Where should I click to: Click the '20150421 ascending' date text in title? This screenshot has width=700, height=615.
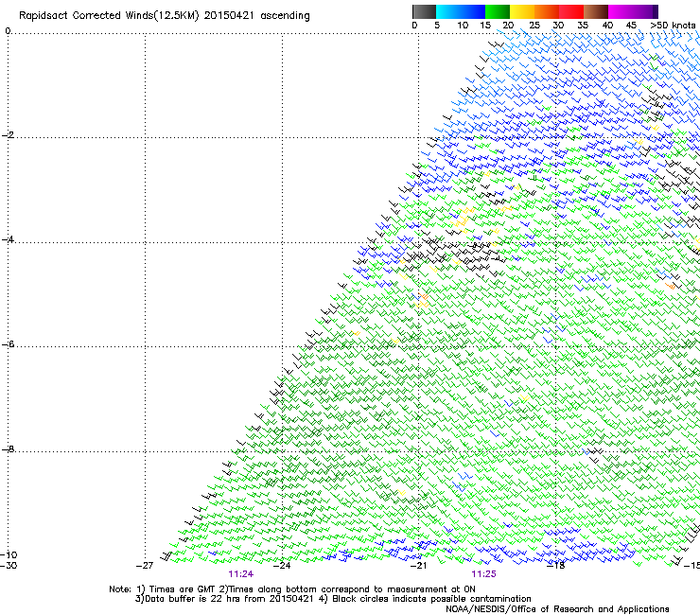point(256,16)
